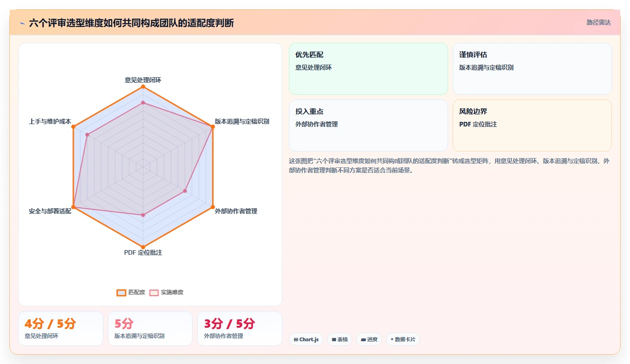Click the description paragraph starting 这张图把
The image size is (630, 364).
pyautogui.click(x=449, y=165)
